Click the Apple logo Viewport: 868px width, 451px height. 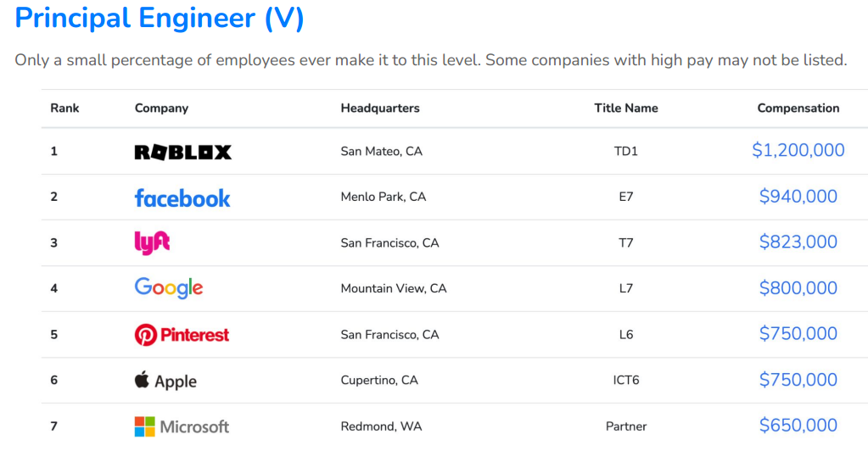tap(165, 381)
